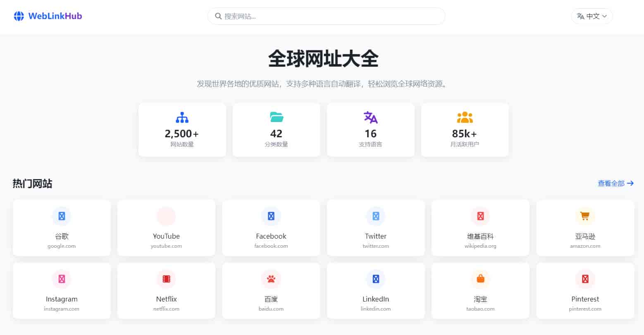Click the Facebook site icon
This screenshot has height=335, width=644.
click(271, 216)
